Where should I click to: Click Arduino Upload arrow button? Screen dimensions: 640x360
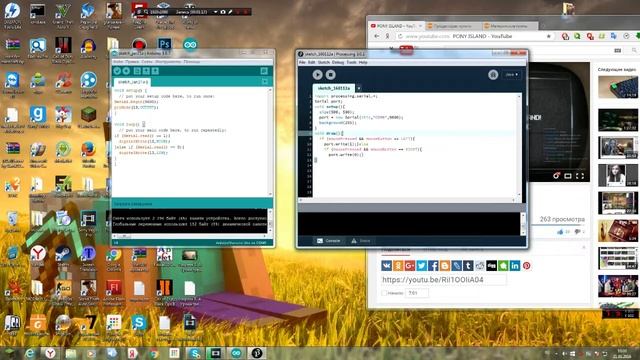coord(126,71)
